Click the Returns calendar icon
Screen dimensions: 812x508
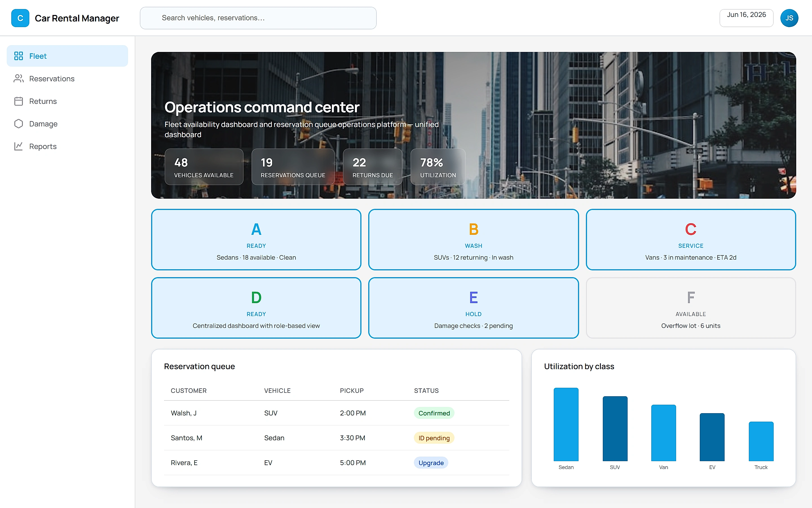18,101
